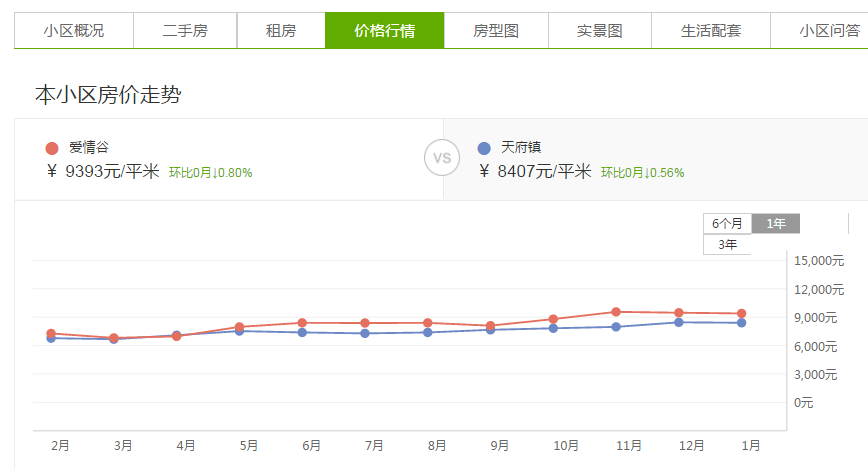Click the VS comparison circle icon
The width and height of the screenshot is (868, 469).
(x=442, y=158)
